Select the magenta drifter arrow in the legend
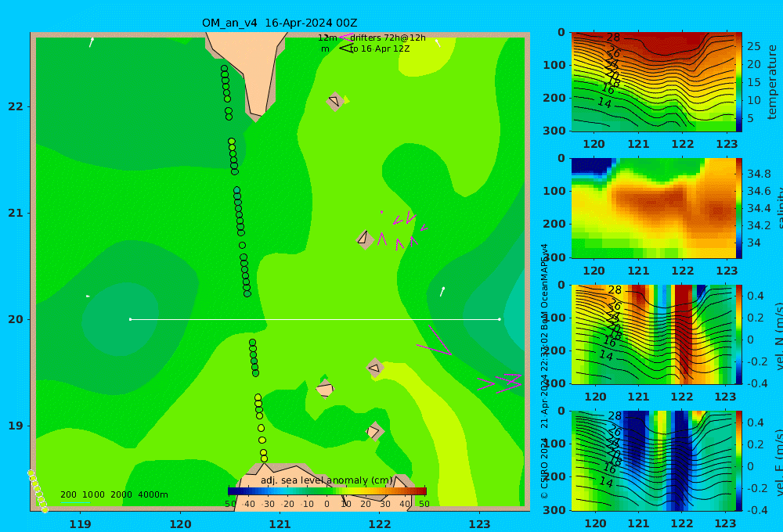 point(345,37)
